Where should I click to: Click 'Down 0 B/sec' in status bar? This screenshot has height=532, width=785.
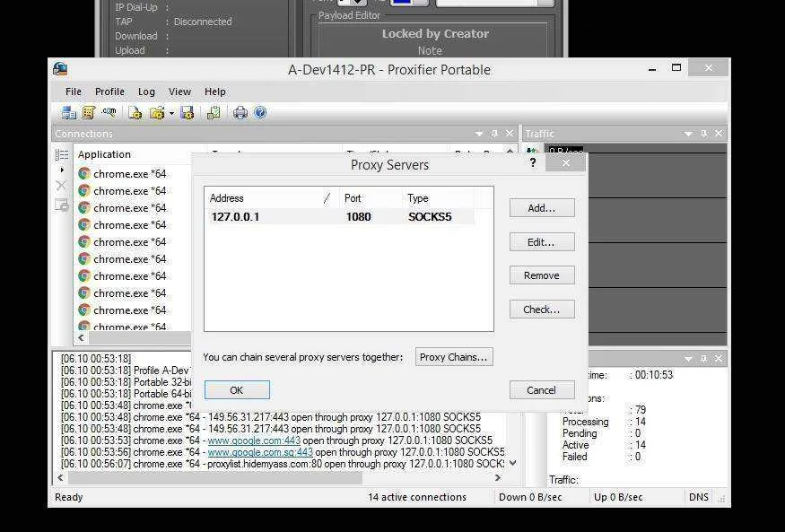click(x=530, y=497)
